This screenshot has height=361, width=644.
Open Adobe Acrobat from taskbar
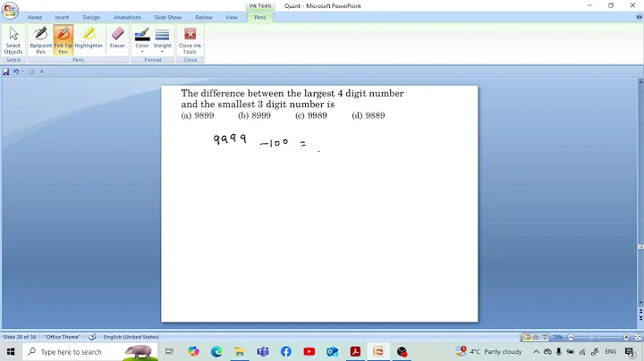[x=355, y=351]
